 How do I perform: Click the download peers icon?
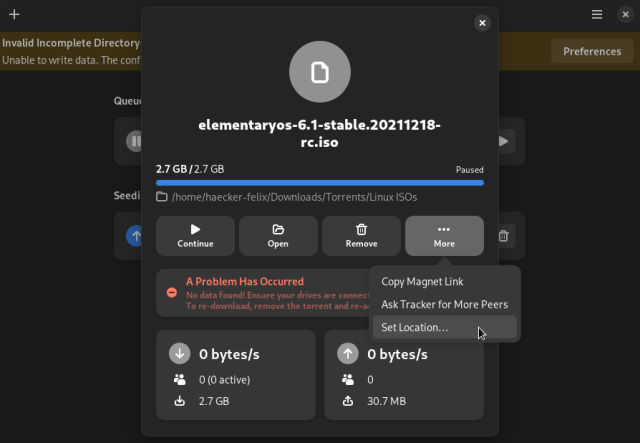coord(180,380)
